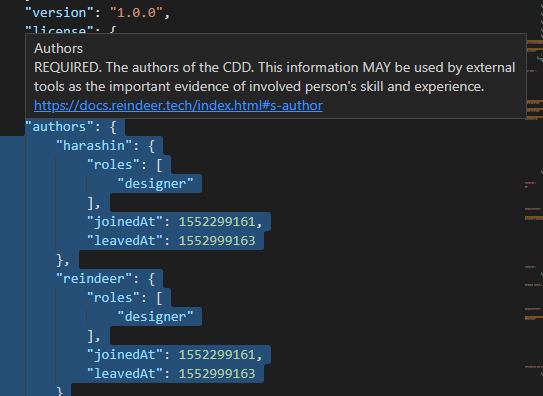Click reindeer joinedAt value 1552299161
The height and width of the screenshot is (396, 543).
coord(217,355)
